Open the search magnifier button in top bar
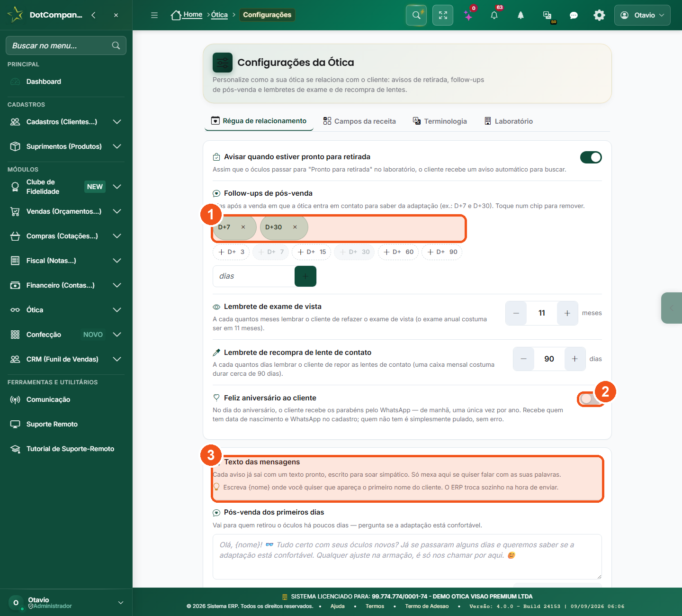The height and width of the screenshot is (616, 682). 416,15
